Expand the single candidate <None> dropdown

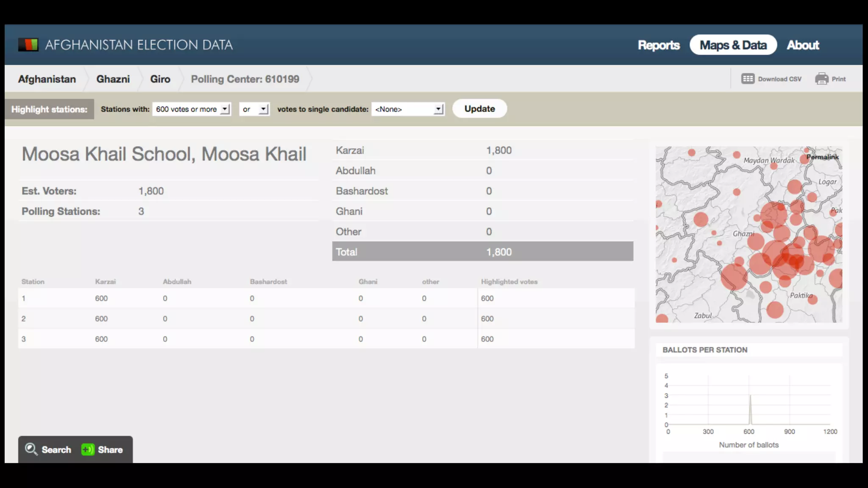[408, 109]
